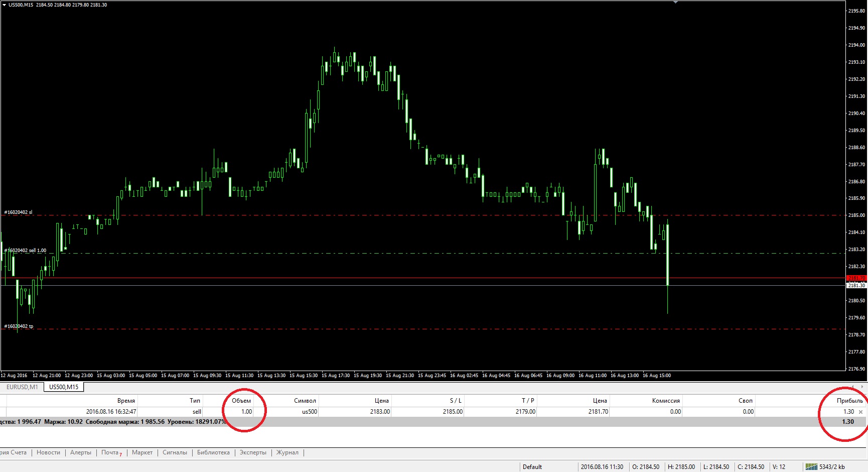
Task: Click status bar open value 'O: 2184.50'
Action: point(646,467)
